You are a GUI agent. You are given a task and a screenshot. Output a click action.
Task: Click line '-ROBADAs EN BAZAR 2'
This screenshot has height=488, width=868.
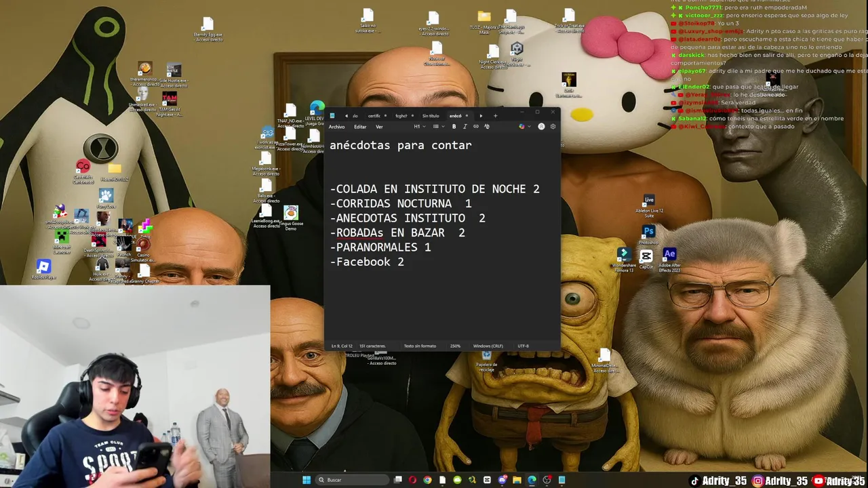397,232
